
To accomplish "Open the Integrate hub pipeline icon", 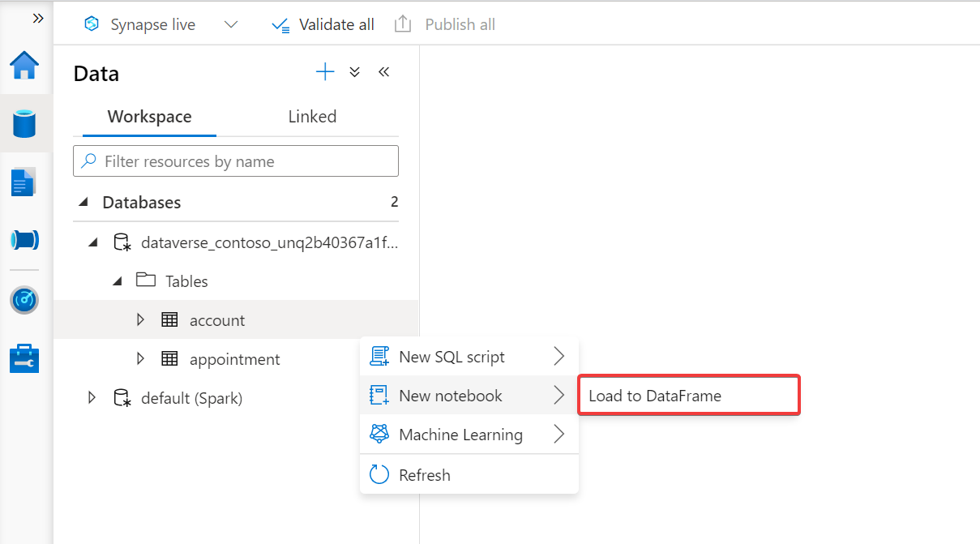I will [24, 241].
